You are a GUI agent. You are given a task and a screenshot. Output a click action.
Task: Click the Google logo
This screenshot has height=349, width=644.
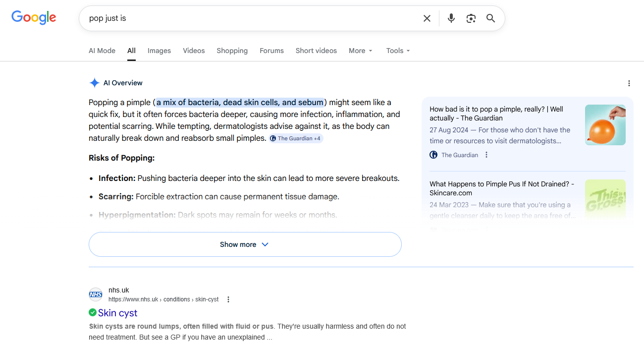tap(34, 18)
